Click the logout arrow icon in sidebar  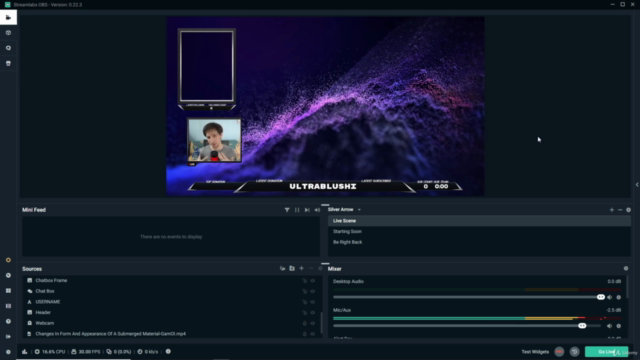8,337
